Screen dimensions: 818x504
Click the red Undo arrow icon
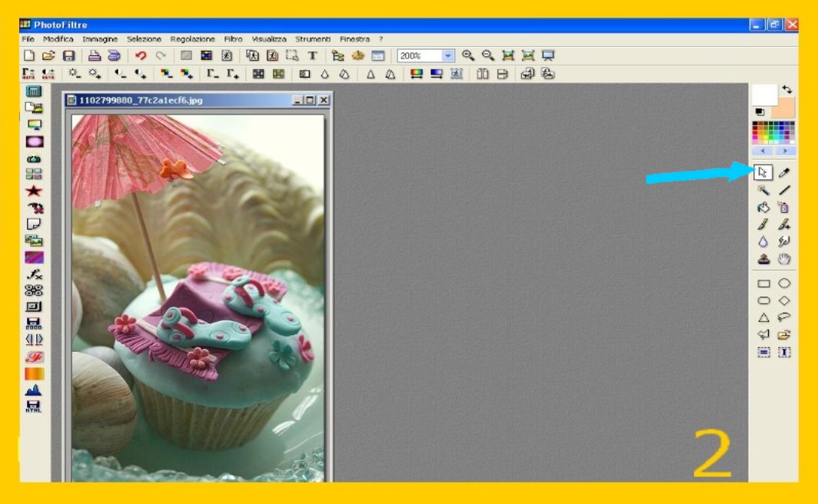click(140, 56)
